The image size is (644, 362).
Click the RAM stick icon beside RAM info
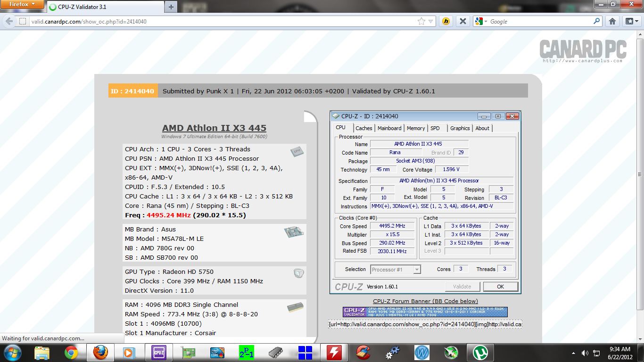click(x=295, y=307)
